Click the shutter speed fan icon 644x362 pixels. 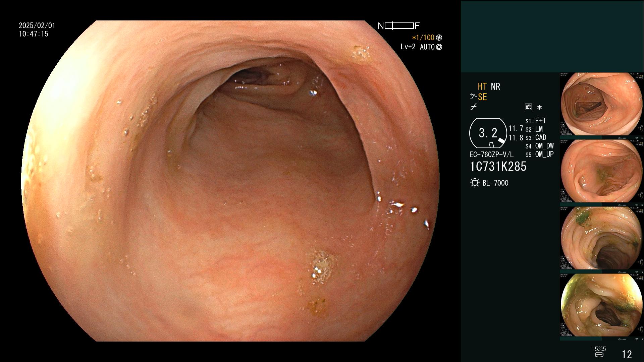click(x=439, y=38)
